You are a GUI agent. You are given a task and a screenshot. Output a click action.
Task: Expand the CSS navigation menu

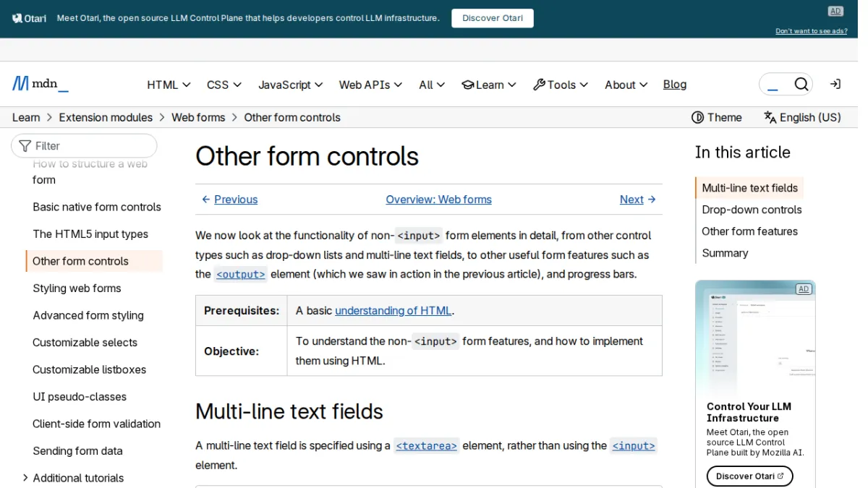pyautogui.click(x=224, y=85)
